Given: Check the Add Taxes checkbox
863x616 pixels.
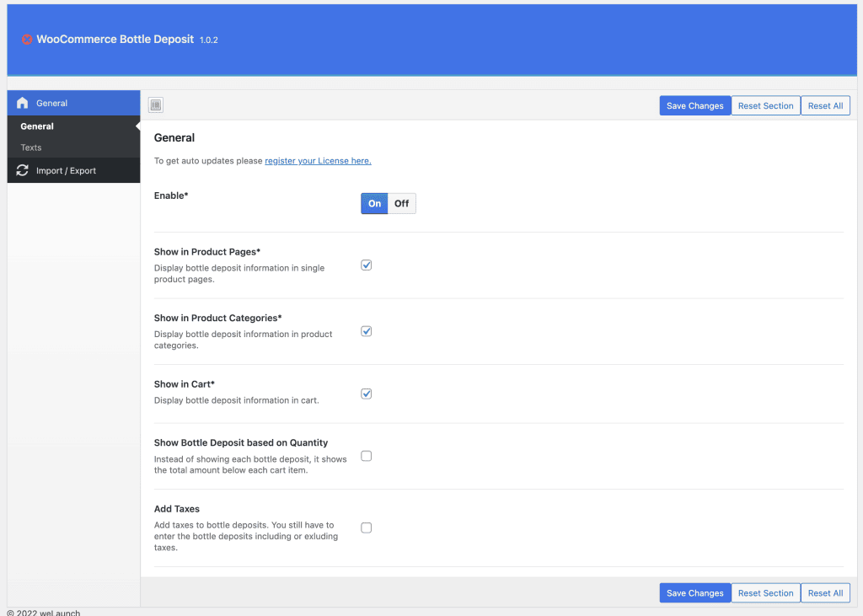Looking at the screenshot, I should tap(366, 528).
